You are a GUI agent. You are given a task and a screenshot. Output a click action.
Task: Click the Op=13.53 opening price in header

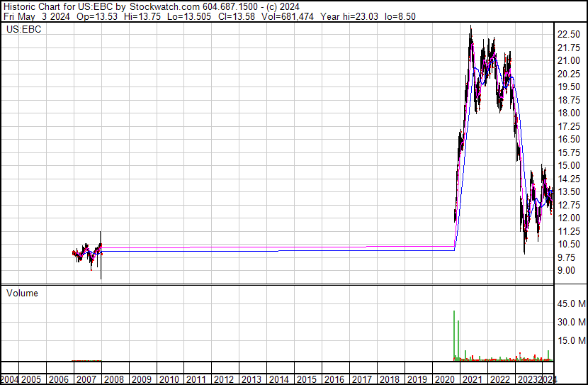point(97,16)
